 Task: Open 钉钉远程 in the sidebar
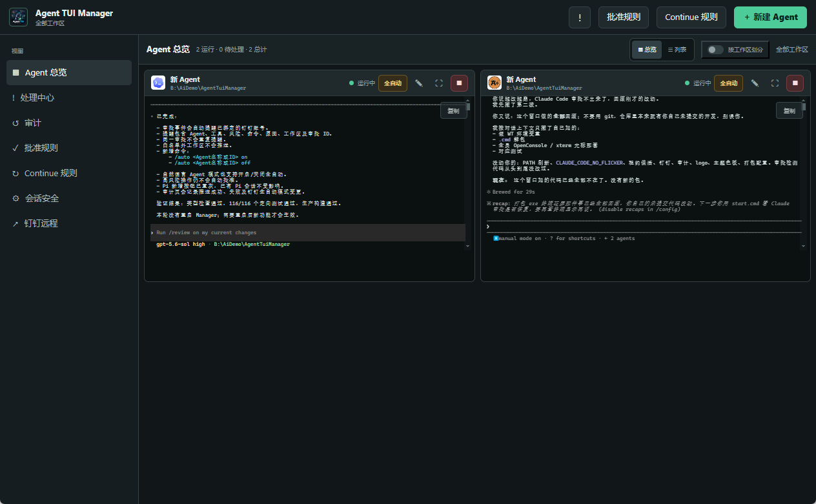pyautogui.click(x=69, y=223)
